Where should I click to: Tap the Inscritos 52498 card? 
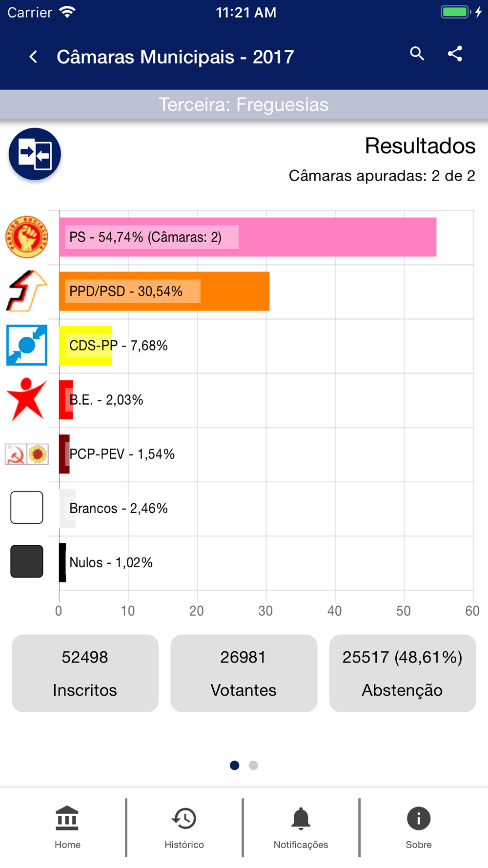pos(85,673)
